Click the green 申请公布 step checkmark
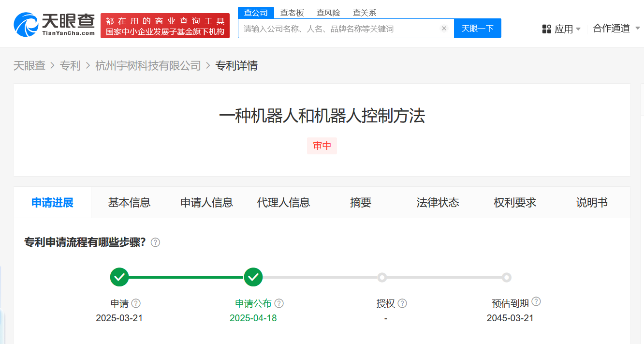 click(253, 277)
